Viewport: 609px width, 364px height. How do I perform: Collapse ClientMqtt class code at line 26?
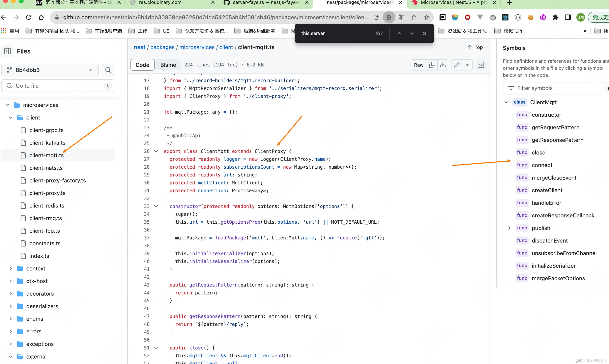[x=156, y=151]
